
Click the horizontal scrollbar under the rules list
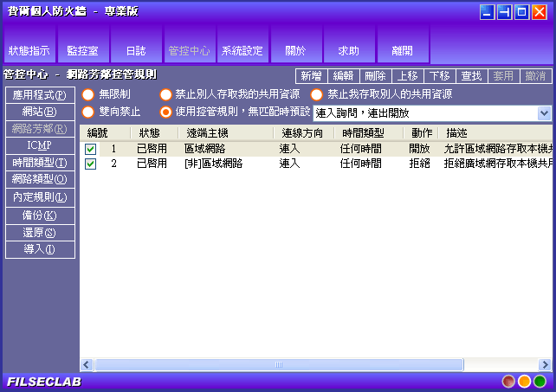pos(277,364)
